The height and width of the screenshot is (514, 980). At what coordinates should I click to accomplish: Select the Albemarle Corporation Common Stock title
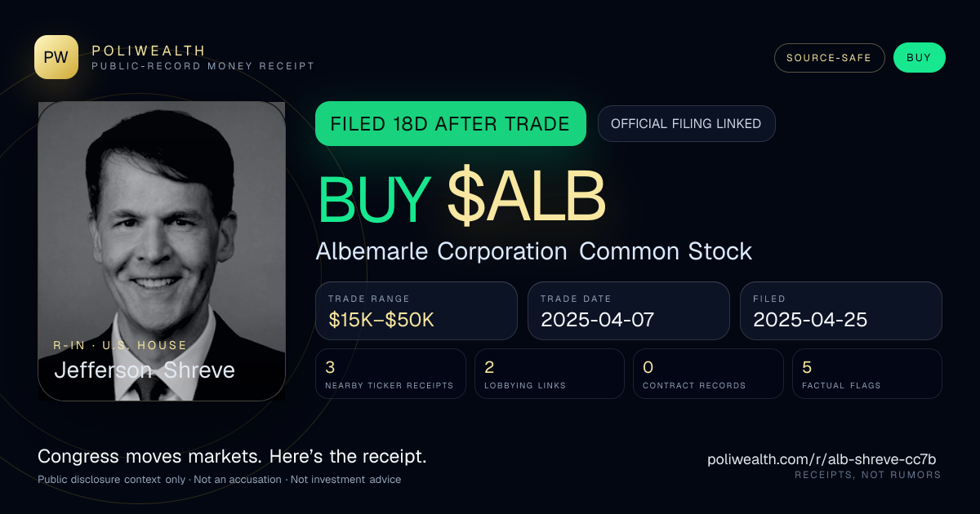pyautogui.click(x=534, y=251)
